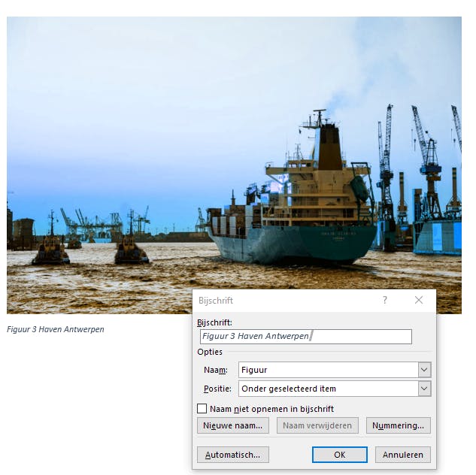Click the 'Naam:' field label
The width and height of the screenshot is (476, 475).
click(216, 370)
